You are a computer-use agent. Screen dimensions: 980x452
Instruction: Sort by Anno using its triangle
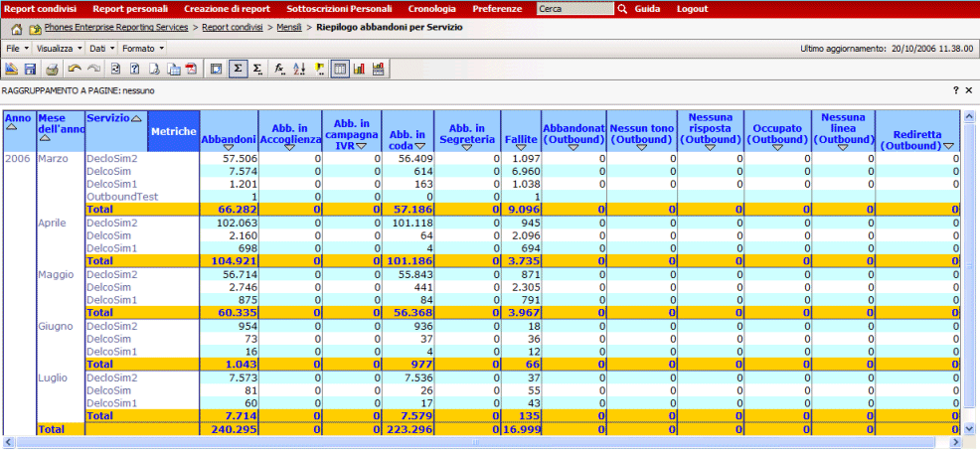[x=11, y=127]
